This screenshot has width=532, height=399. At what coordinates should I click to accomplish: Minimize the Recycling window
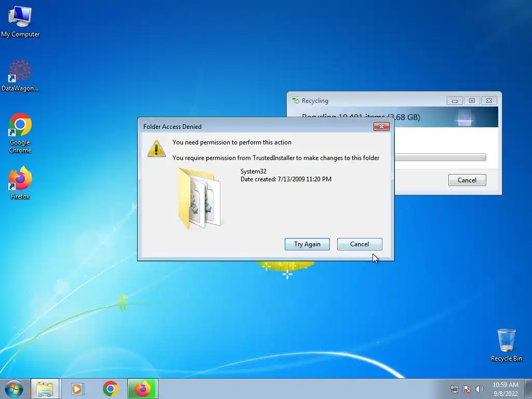(455, 100)
